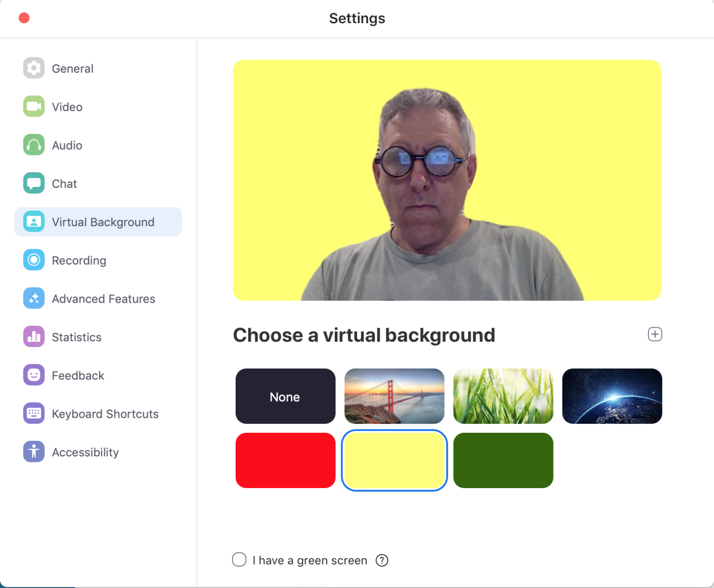
Task: Add a new virtual background image
Action: [x=655, y=334]
